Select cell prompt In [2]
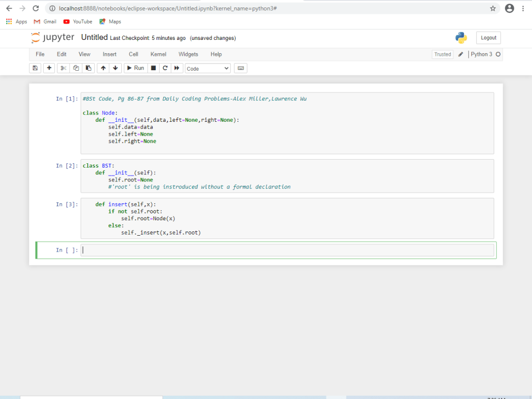Screen dimensions: 532x399 click(67, 165)
